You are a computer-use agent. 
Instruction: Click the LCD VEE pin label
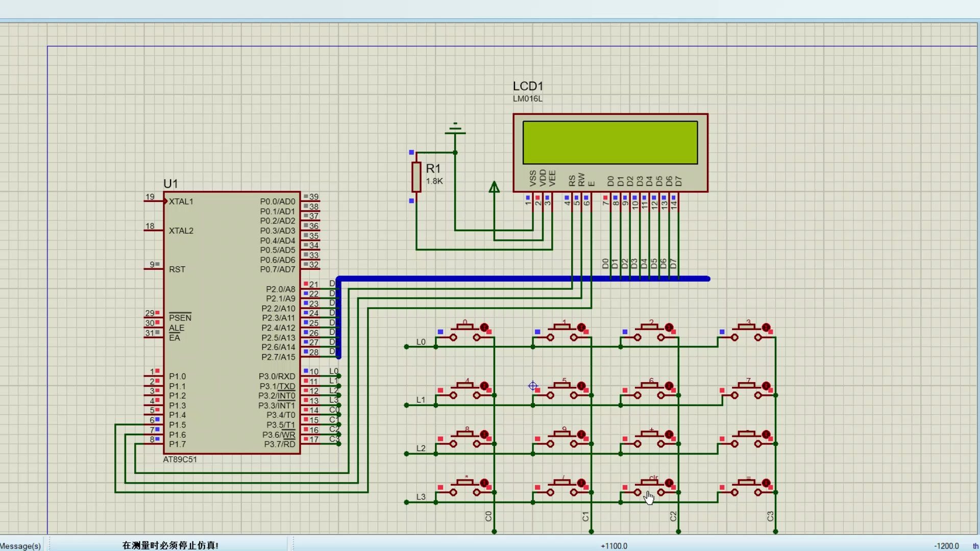(x=552, y=178)
